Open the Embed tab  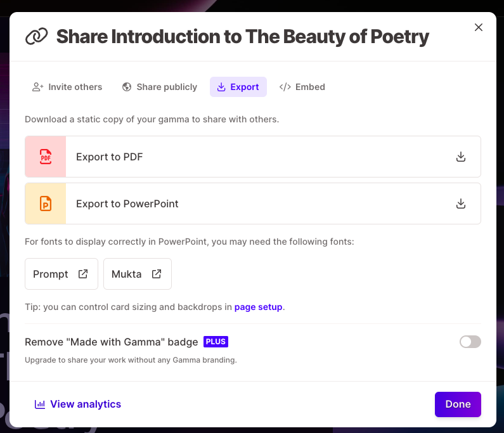302,87
